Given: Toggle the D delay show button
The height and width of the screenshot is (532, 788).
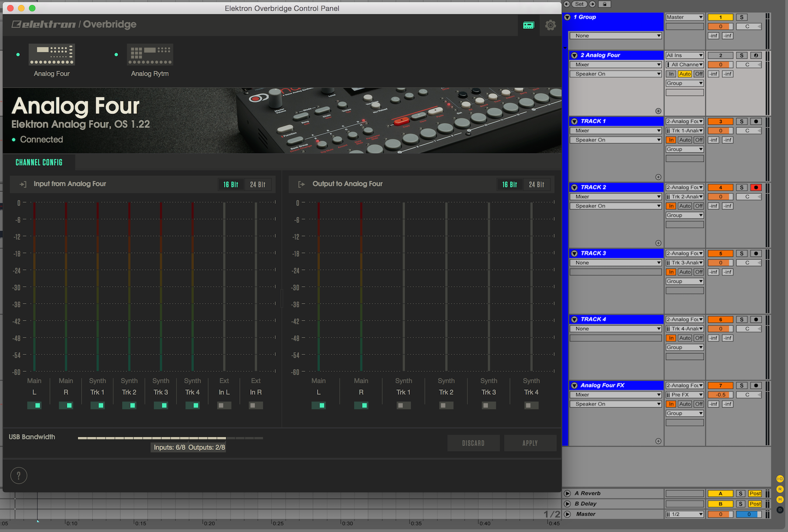Looking at the screenshot, I should pyautogui.click(x=780, y=510).
